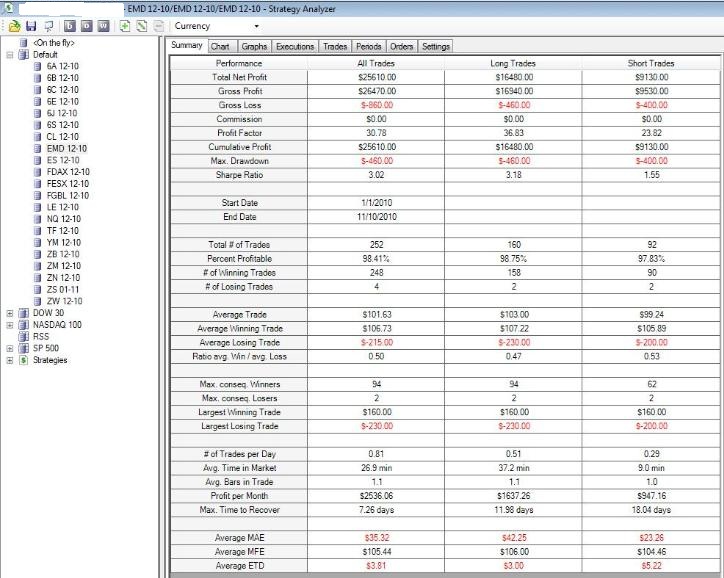Click the DOW 30 list label
The image size is (724, 578).
pos(48,313)
